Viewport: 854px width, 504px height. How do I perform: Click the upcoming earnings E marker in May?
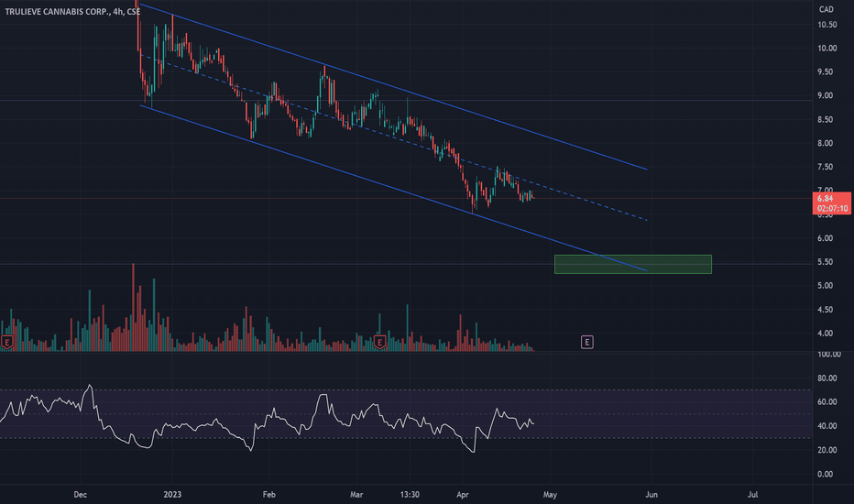[x=586, y=342]
